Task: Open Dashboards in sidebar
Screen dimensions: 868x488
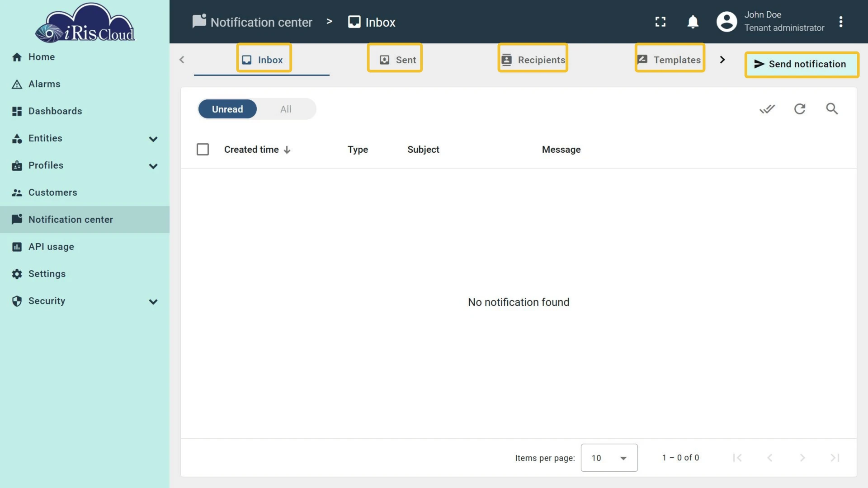Action: coord(85,111)
